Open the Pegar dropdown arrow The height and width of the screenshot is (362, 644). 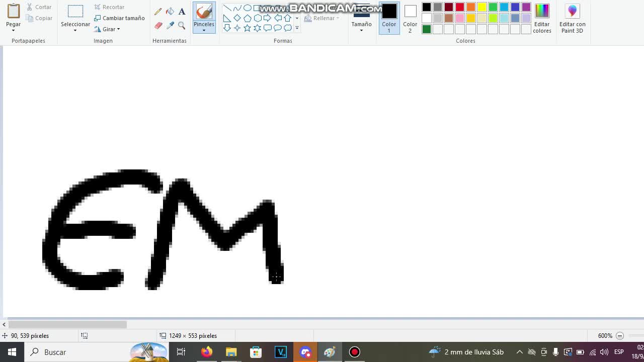(14, 30)
